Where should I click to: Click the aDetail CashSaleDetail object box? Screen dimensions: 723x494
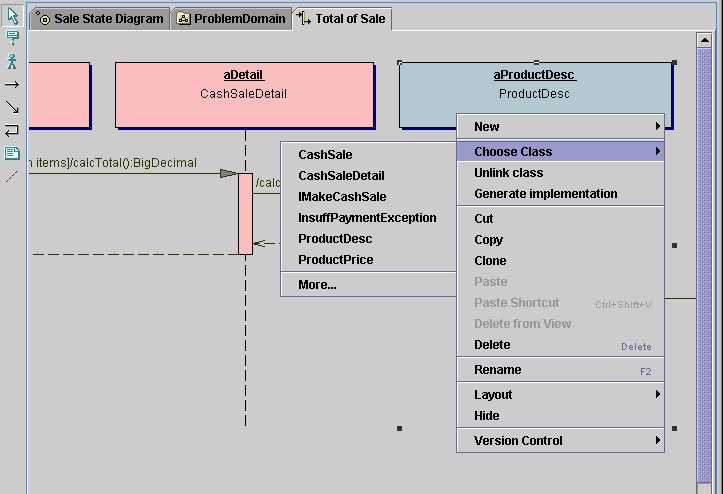(x=244, y=95)
